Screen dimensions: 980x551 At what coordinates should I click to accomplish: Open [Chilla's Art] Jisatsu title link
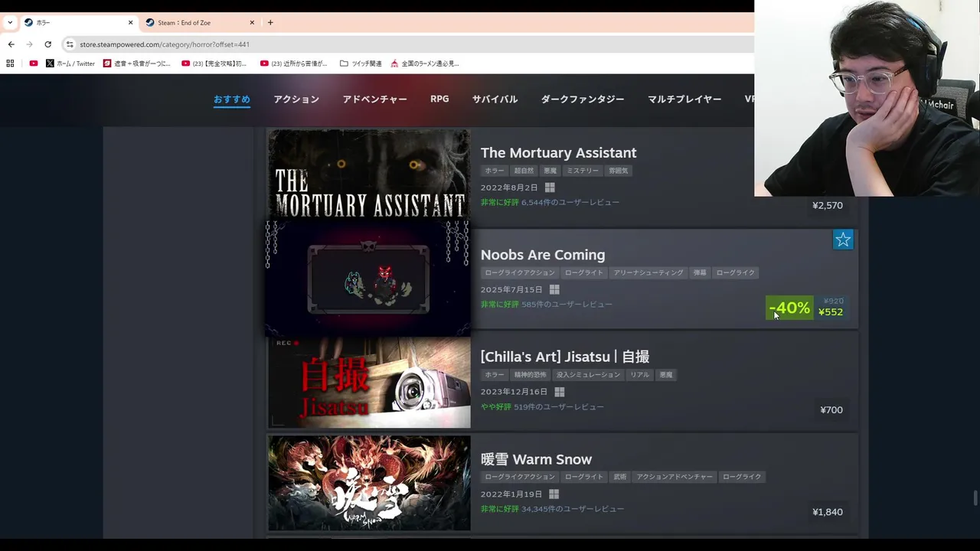(565, 357)
